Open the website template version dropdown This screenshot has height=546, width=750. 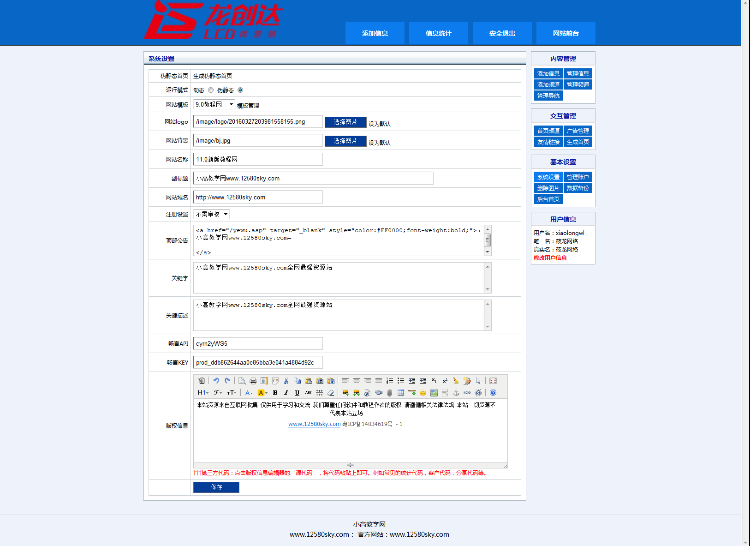click(214, 103)
